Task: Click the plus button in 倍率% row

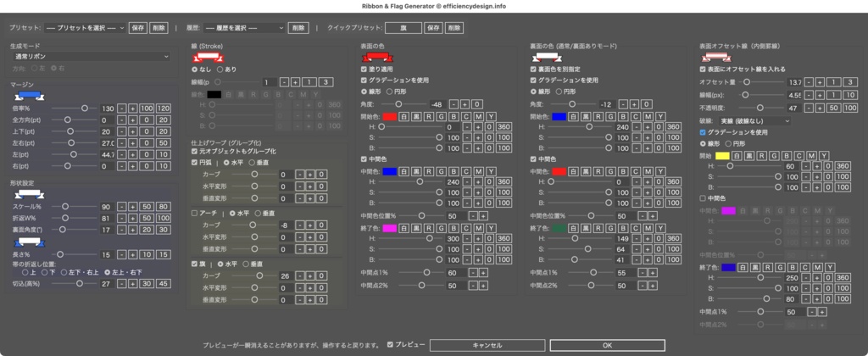Action: pyautogui.click(x=133, y=109)
